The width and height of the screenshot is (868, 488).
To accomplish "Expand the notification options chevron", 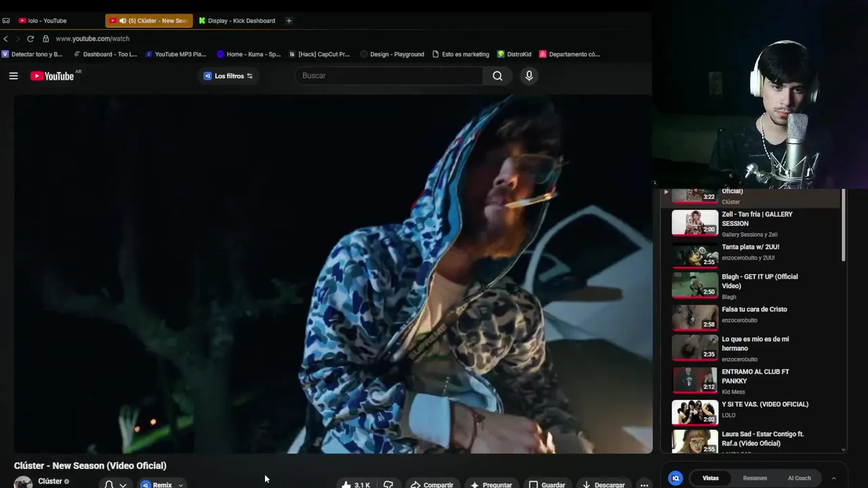I will pos(123,485).
